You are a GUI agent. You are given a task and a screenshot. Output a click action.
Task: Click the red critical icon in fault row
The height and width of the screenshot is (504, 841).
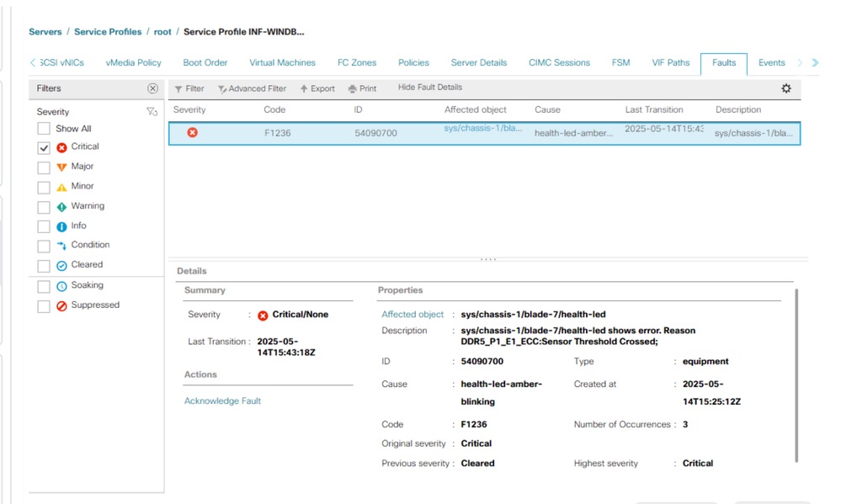click(x=192, y=132)
